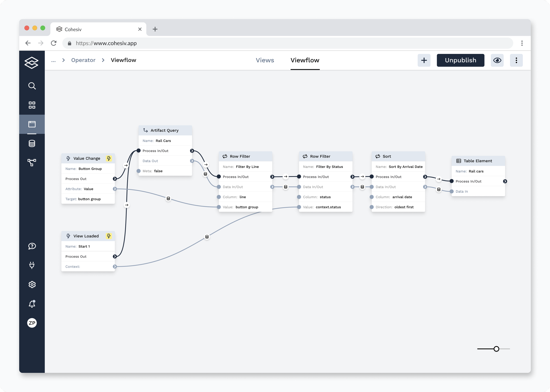
Task: Open browser three-dot menu
Action: 522,43
